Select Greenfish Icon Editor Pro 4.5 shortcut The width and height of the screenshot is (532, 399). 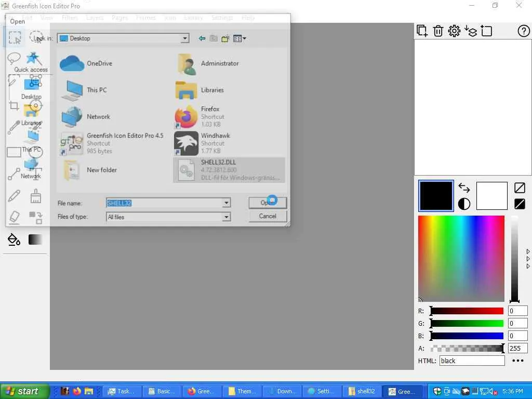tap(112, 143)
